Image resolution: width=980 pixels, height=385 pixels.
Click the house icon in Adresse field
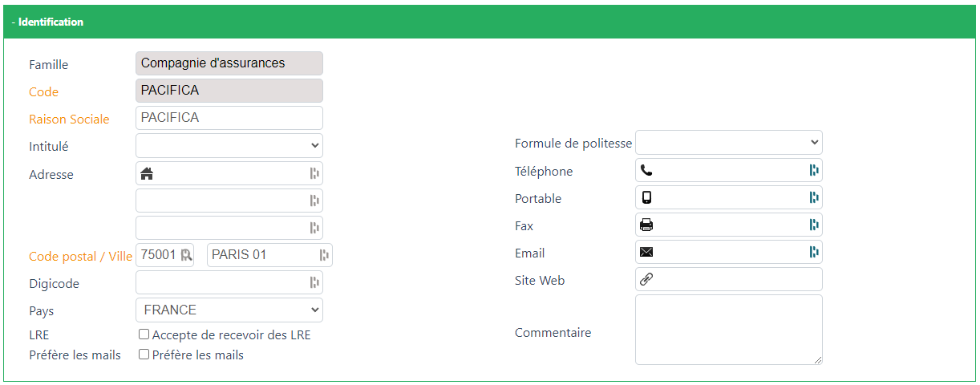click(x=147, y=173)
